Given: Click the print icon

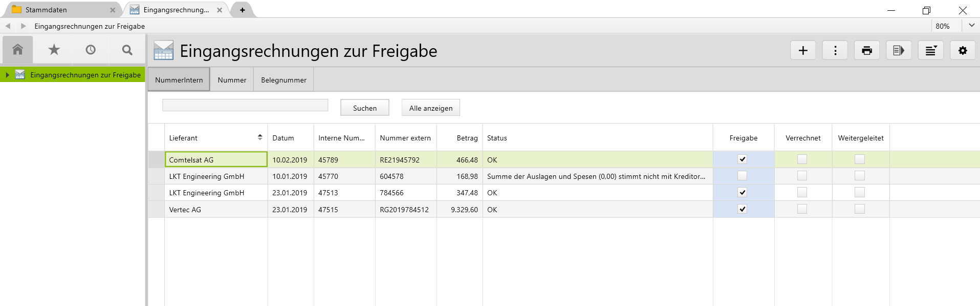Looking at the screenshot, I should pos(867,50).
